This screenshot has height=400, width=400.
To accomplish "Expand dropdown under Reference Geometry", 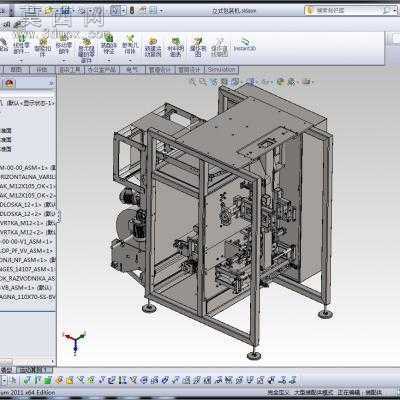I will [x=130, y=61].
